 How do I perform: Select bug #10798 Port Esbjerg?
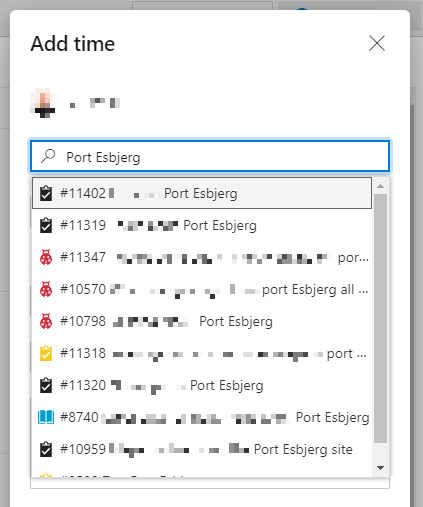[202, 321]
